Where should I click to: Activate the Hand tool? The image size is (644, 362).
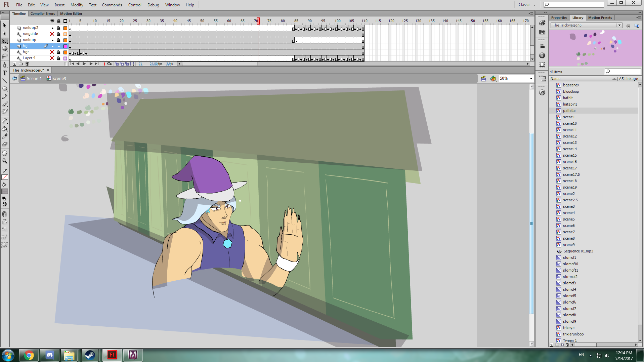(x=5, y=153)
